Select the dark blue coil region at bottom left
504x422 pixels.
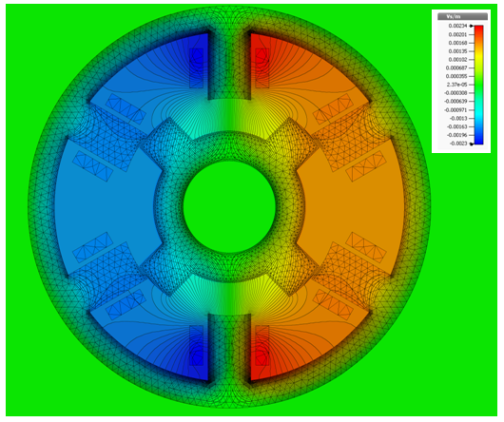(x=197, y=346)
